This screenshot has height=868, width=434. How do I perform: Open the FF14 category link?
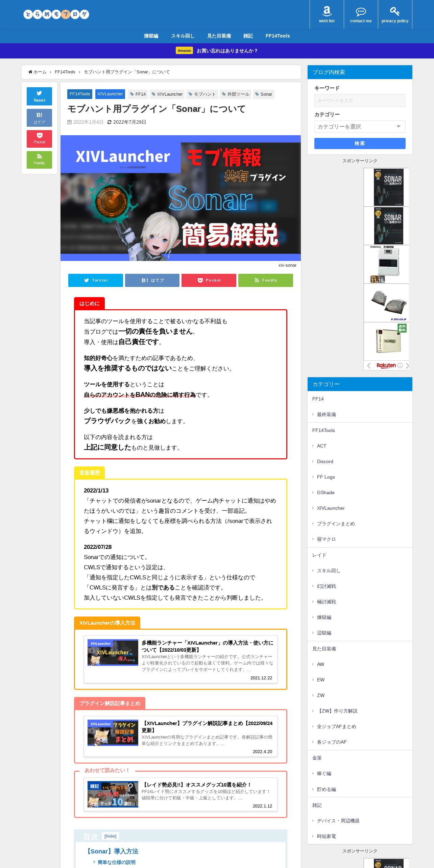[318, 399]
